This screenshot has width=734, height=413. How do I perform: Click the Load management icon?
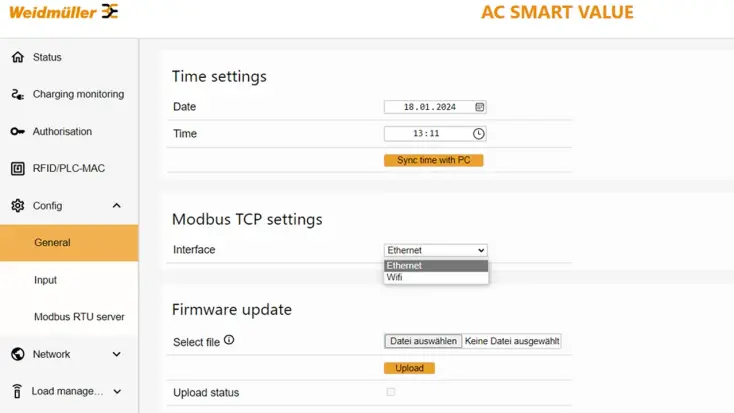click(x=17, y=391)
